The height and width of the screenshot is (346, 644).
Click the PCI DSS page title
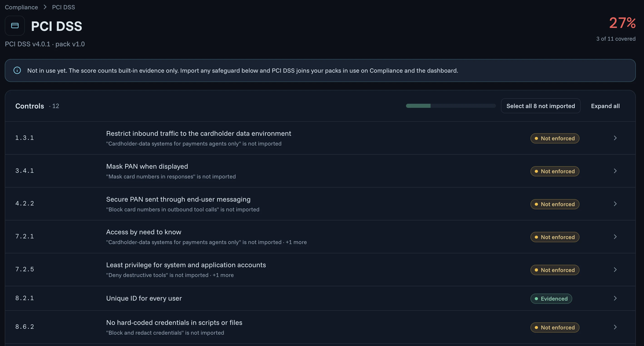point(57,26)
